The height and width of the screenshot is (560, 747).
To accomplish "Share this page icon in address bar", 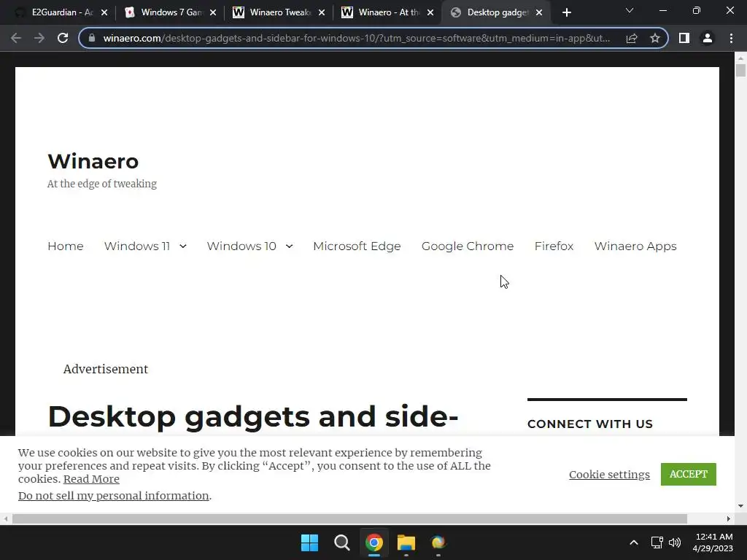I will [632, 38].
